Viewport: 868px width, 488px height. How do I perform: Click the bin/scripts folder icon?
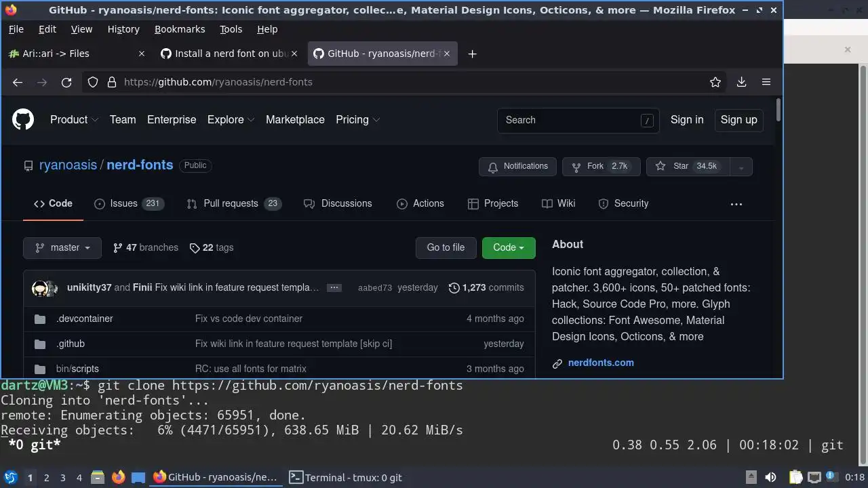coord(40,369)
